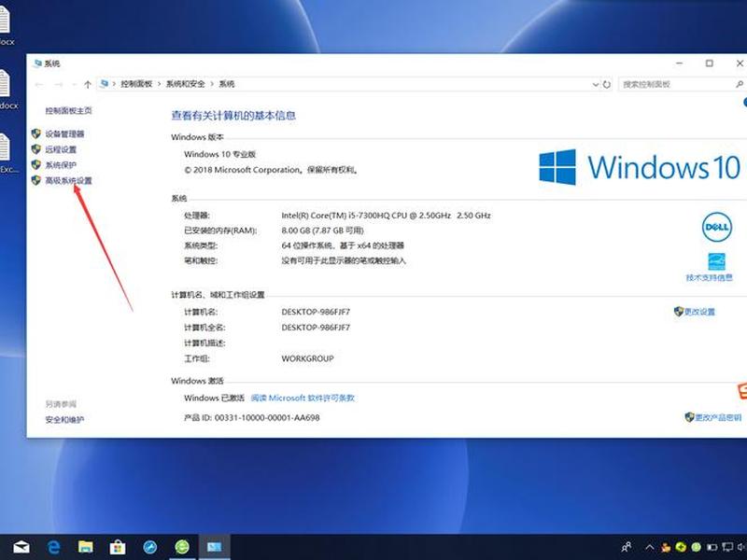Viewport: 747px width, 560px height.
Task: Select 系统和安全 in the breadcrumb path
Action: coord(185,84)
